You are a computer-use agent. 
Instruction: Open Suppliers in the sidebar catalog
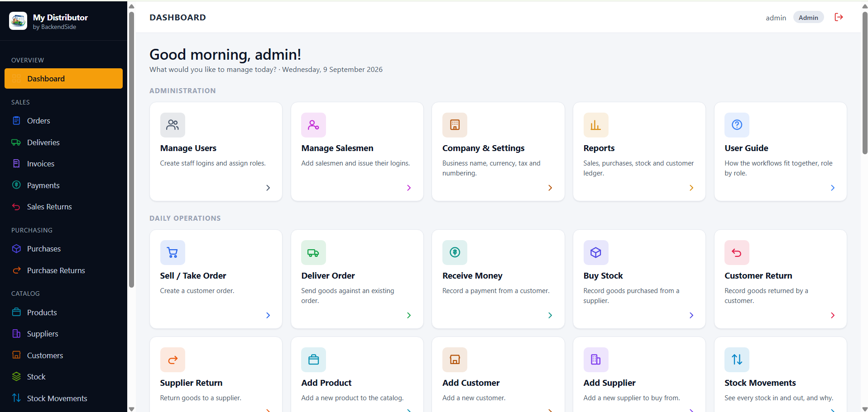[x=63, y=334]
